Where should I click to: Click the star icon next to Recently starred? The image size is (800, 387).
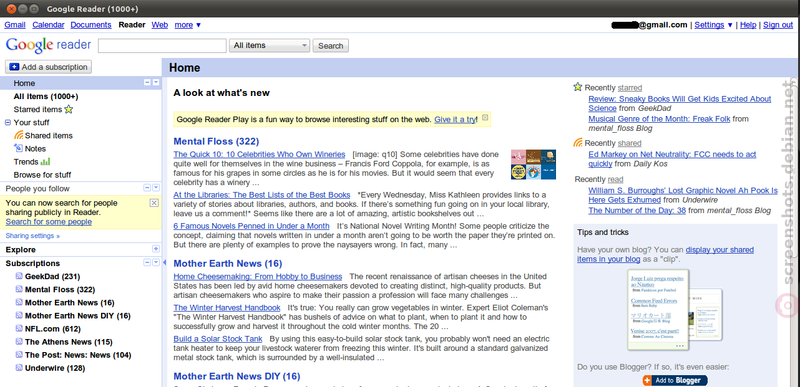point(578,87)
